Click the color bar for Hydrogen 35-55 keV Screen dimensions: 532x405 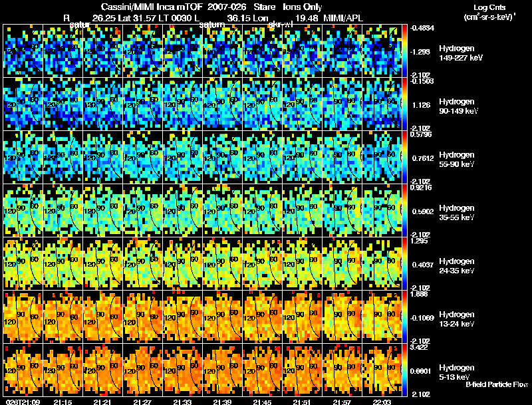click(404, 211)
